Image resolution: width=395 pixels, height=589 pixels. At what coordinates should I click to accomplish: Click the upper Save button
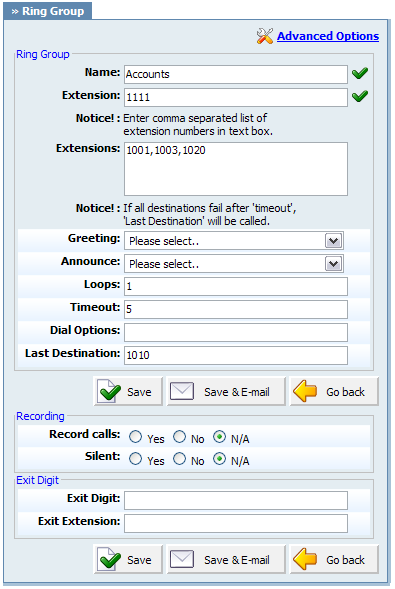(x=128, y=391)
